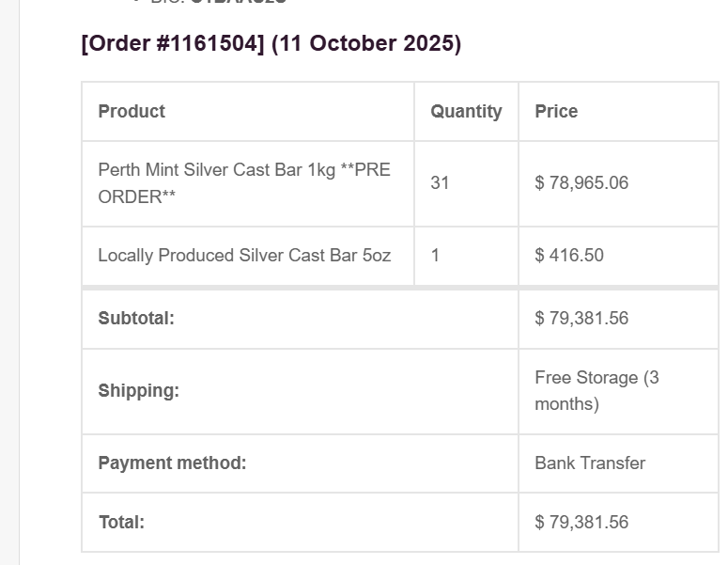Image resolution: width=728 pixels, height=565 pixels.
Task: Select Perth Mint Silver Cast Bar 1kg product
Action: point(243,183)
